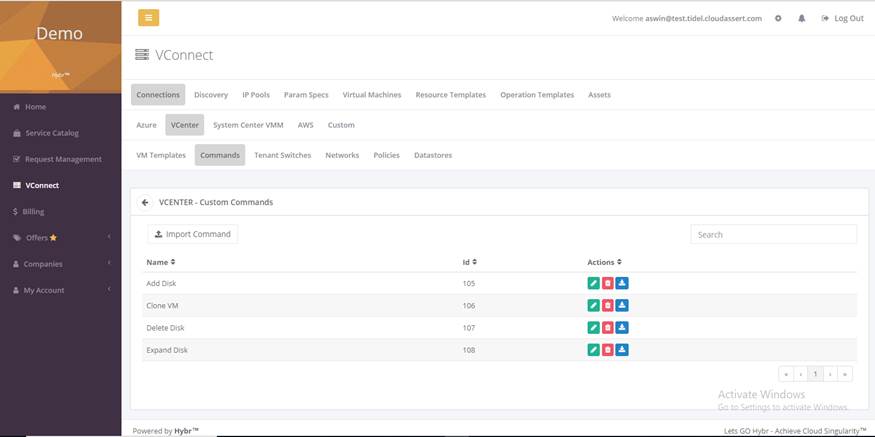Image resolution: width=875 pixels, height=437 pixels.
Task: Click the back arrow beside VCENTER title
Action: click(145, 202)
